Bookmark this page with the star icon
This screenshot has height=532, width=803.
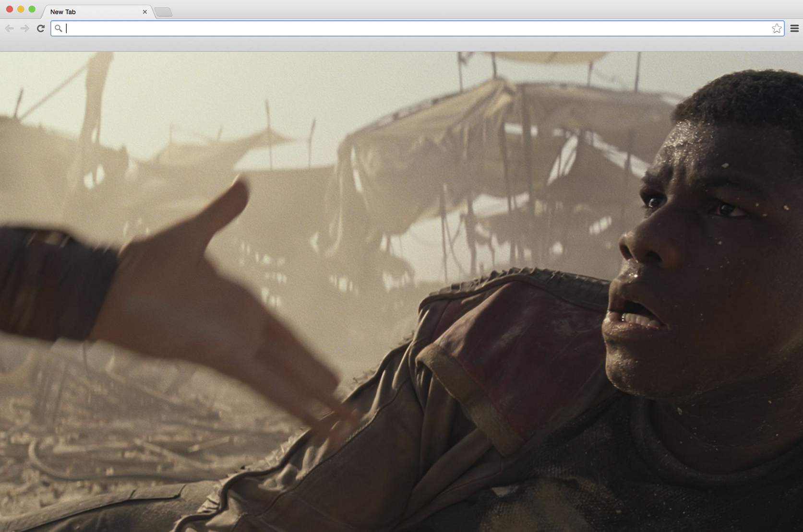click(777, 29)
